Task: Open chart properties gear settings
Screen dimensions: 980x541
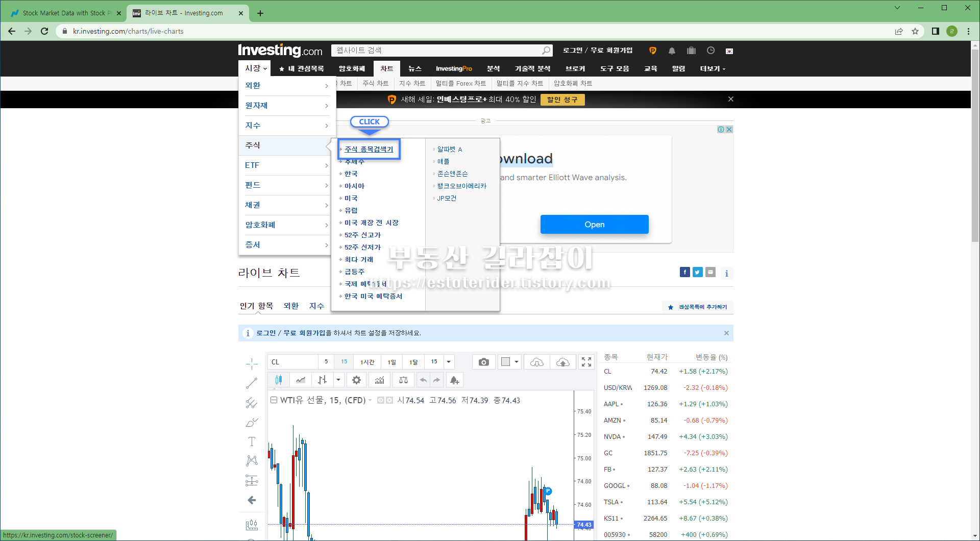Action: point(356,380)
